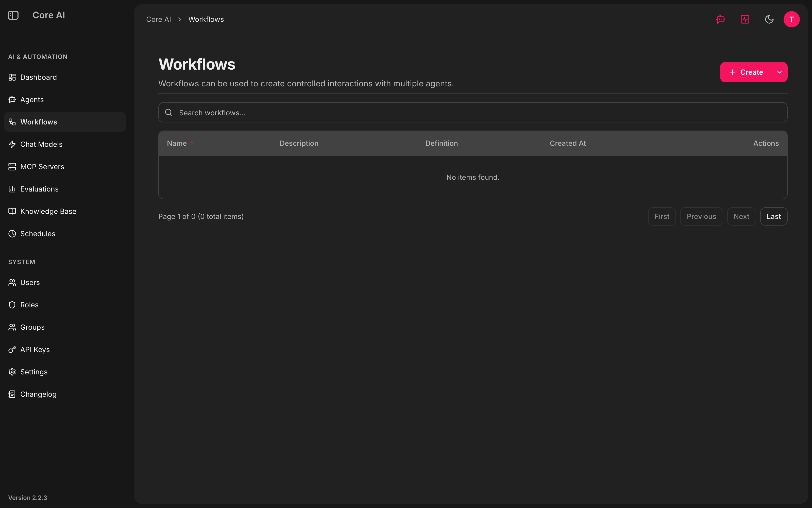The height and width of the screenshot is (508, 812).
Task: Click the Settings gear icon
Action: pos(12,372)
